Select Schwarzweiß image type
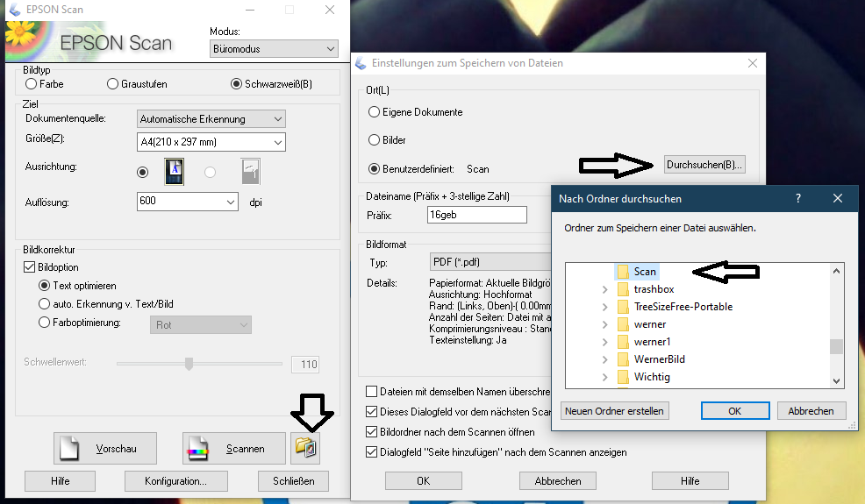865x504 pixels. coord(236,84)
